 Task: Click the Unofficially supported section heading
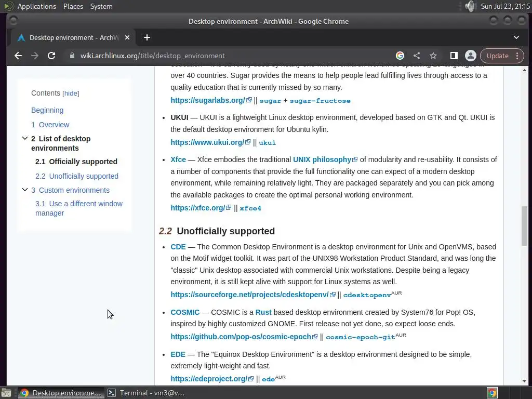pos(225,231)
